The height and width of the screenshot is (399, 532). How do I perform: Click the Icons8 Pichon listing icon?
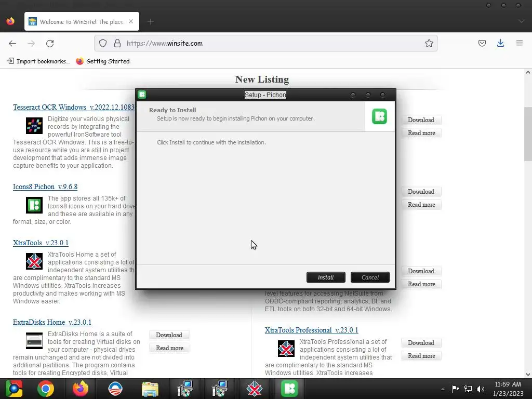point(34,205)
